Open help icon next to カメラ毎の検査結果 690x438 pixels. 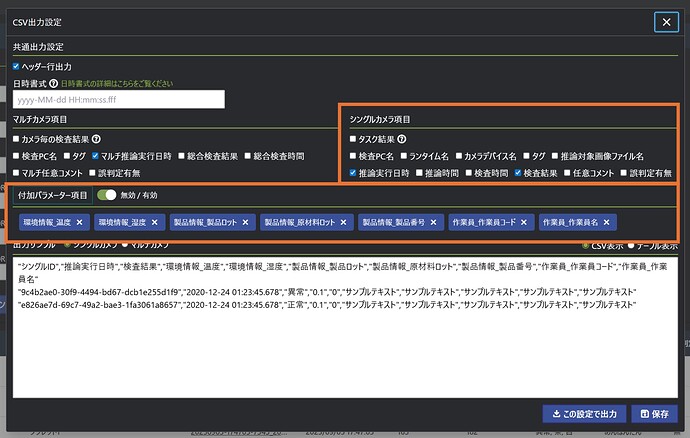coord(96,139)
